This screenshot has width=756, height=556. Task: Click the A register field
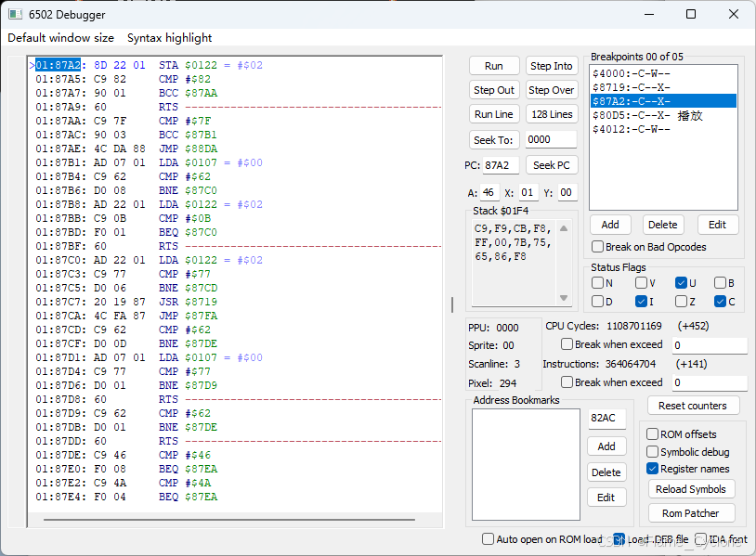click(489, 193)
